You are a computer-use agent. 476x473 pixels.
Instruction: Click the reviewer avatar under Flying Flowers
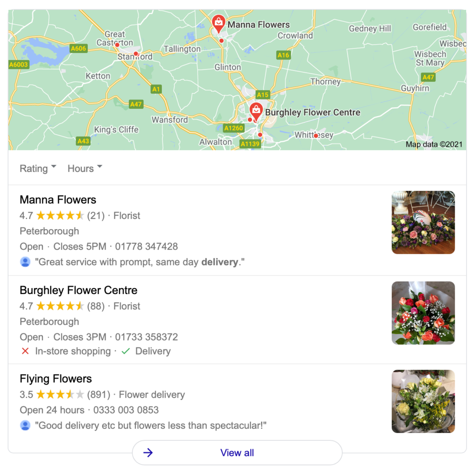pos(25,425)
